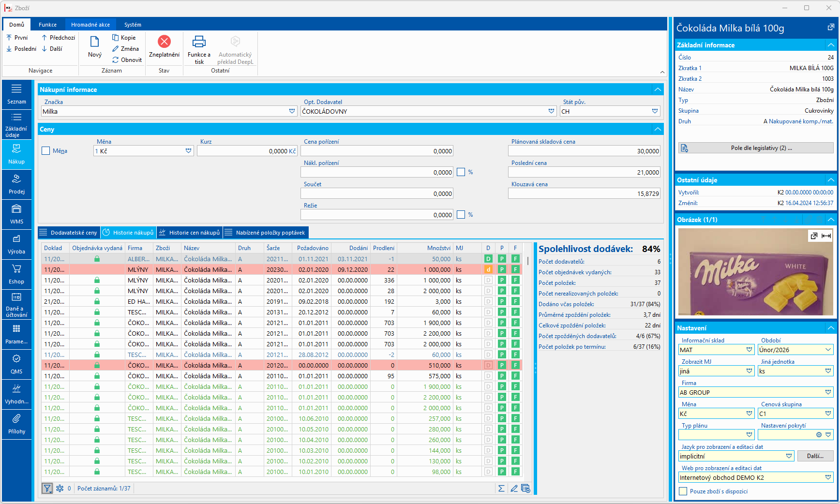The height and width of the screenshot is (504, 840).
Task: Open the Období Únor/2026 dropdown
Action: 828,350
